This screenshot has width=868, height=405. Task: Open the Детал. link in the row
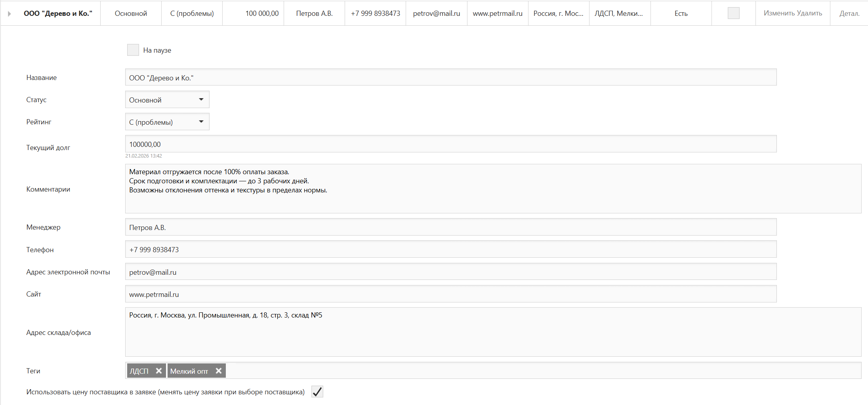[849, 13]
